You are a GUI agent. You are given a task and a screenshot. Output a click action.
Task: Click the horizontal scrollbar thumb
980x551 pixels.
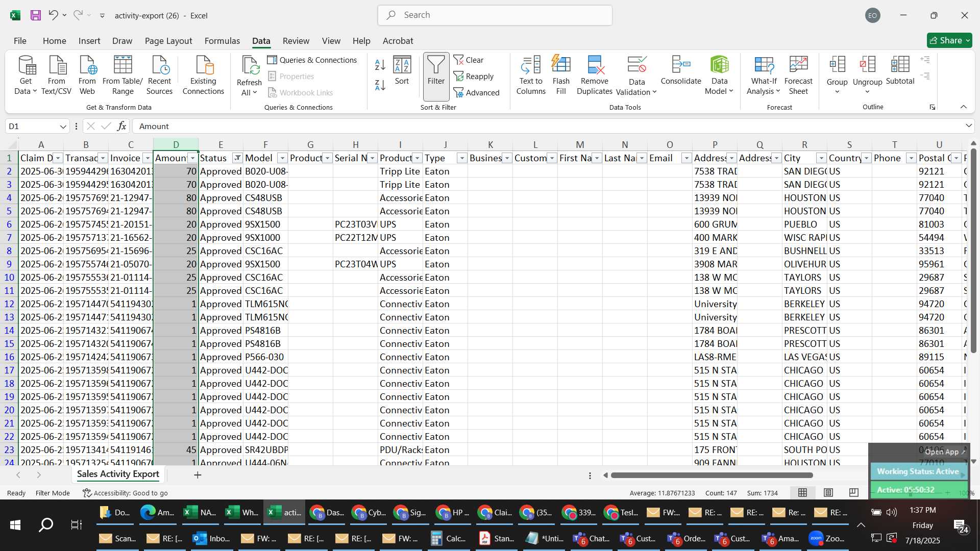click(x=712, y=475)
